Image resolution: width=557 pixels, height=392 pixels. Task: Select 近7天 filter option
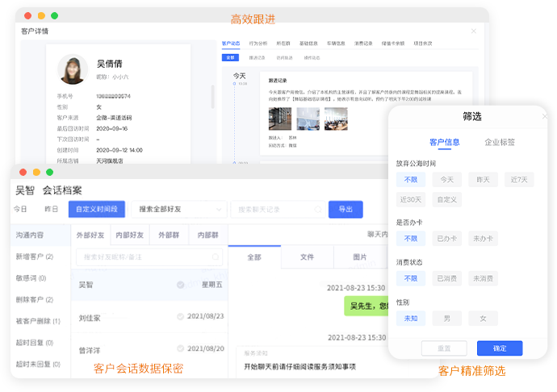519,180
